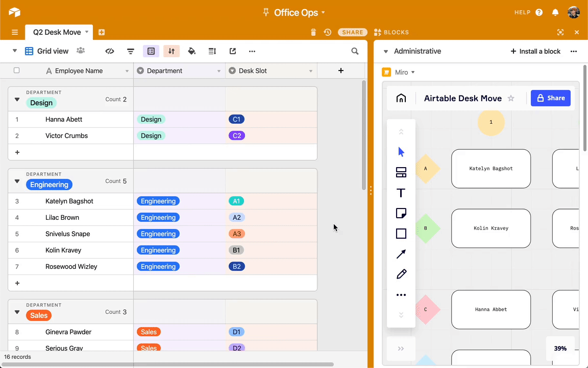Click the search magnifier icon
The height and width of the screenshot is (368, 588).
pyautogui.click(x=355, y=51)
